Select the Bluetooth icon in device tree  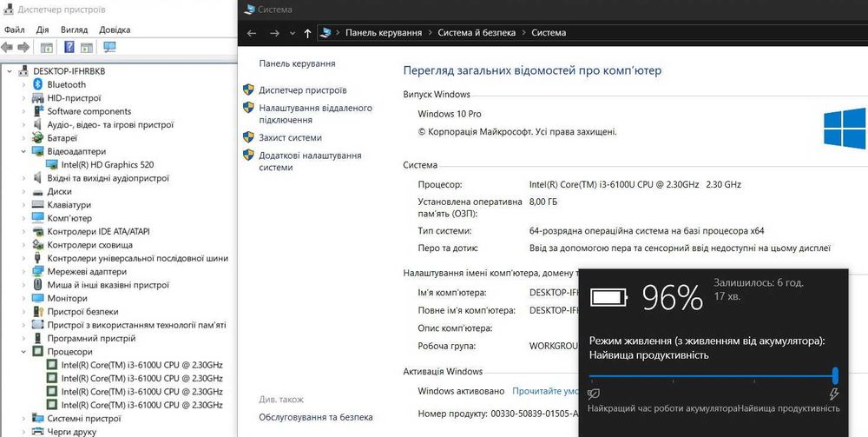coord(37,84)
